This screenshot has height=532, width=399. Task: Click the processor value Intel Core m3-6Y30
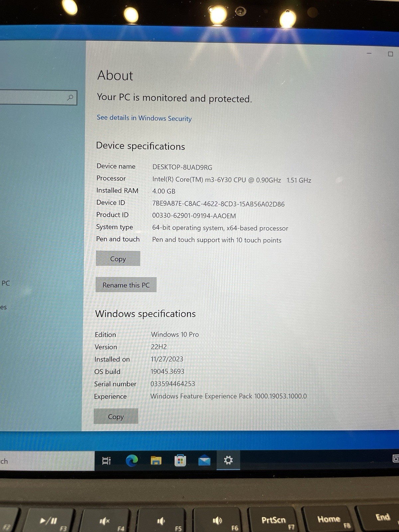pos(232,180)
